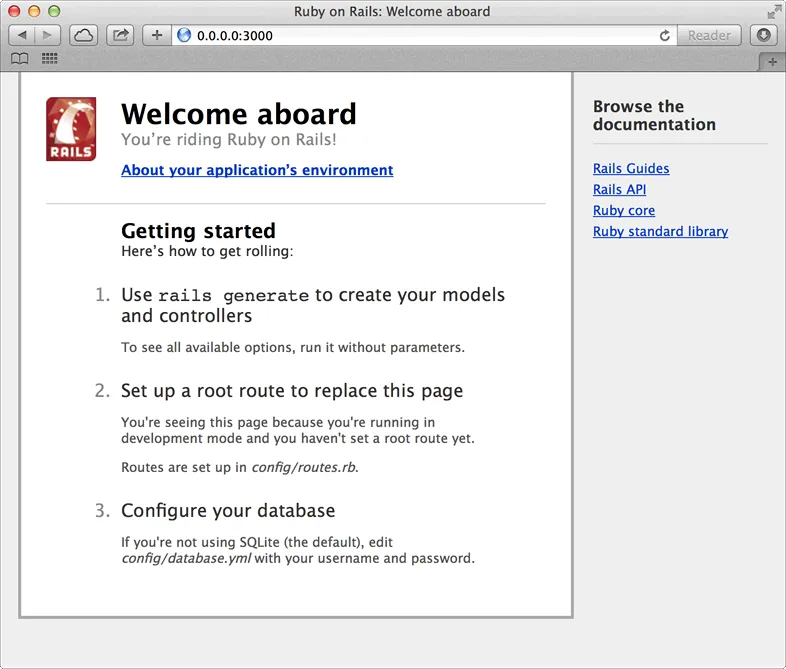Show the bookmarks with the book icon
This screenshot has height=669, width=786.
(20, 59)
